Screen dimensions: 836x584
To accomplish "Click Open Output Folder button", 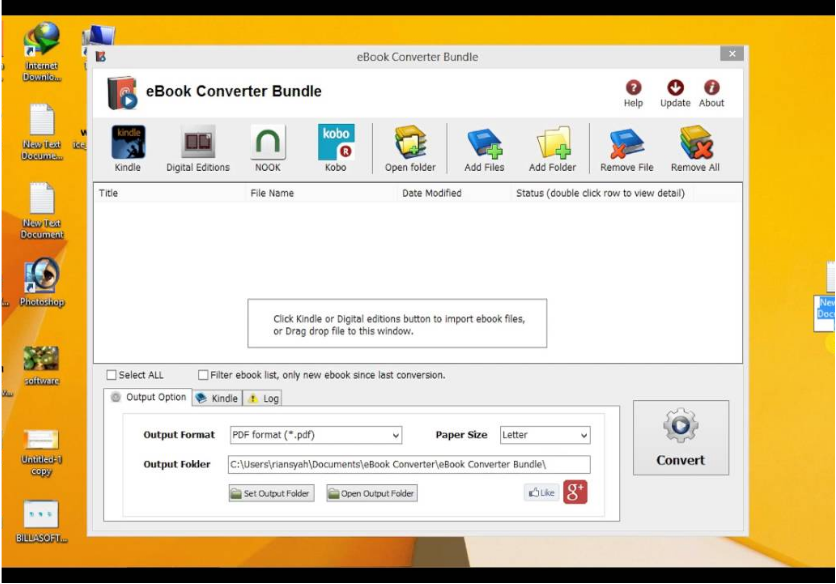I will [x=372, y=493].
